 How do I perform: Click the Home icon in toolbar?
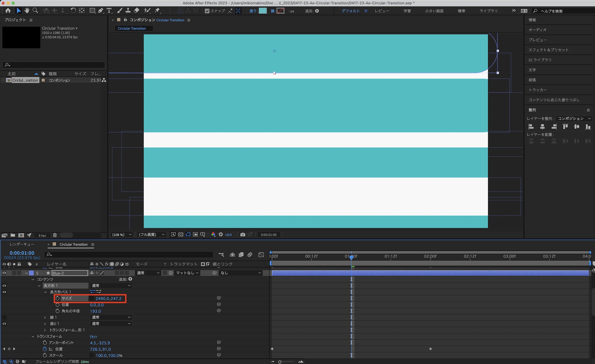pyautogui.click(x=8, y=11)
